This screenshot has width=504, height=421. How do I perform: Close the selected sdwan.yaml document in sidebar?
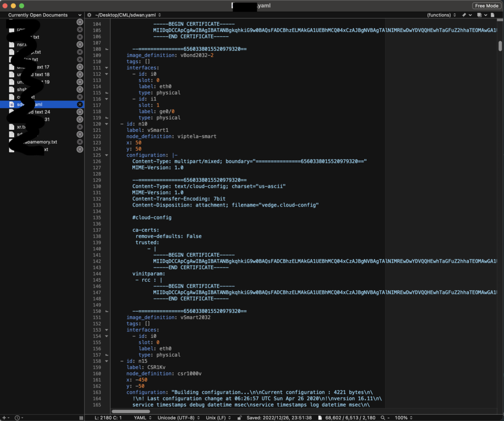80,104
